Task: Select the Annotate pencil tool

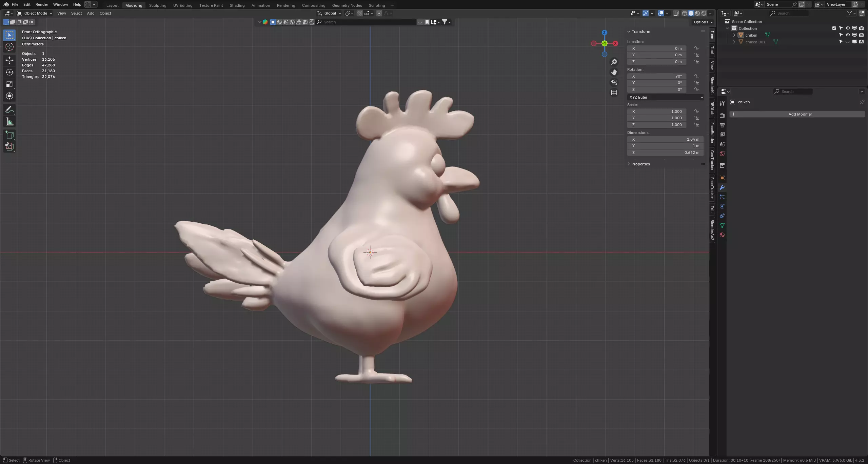Action: [x=9, y=110]
